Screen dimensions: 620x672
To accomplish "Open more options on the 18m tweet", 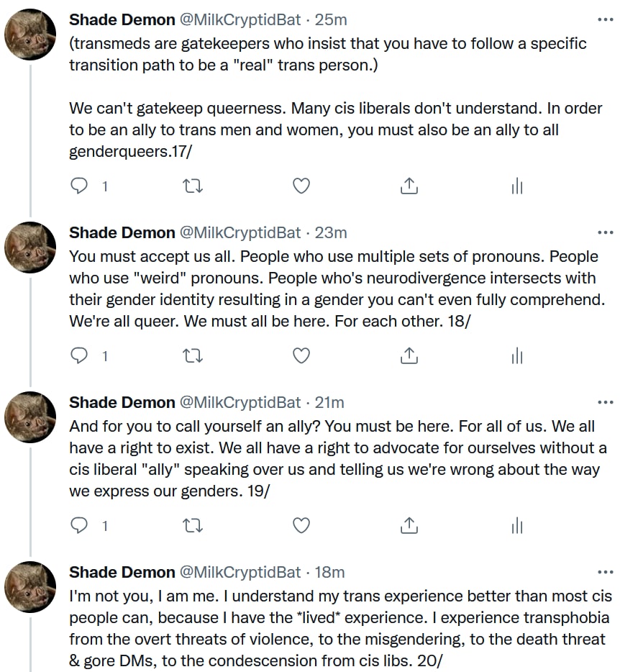I will (606, 572).
